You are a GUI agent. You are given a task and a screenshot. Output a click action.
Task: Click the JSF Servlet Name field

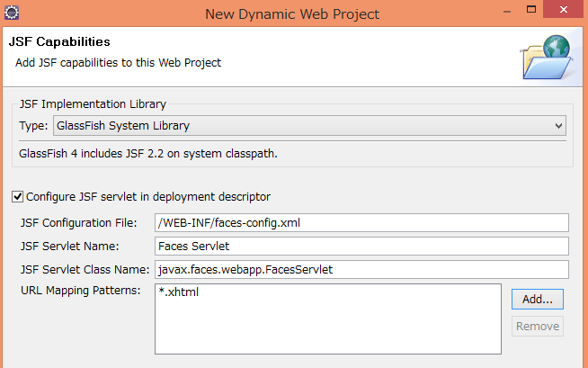pos(361,247)
